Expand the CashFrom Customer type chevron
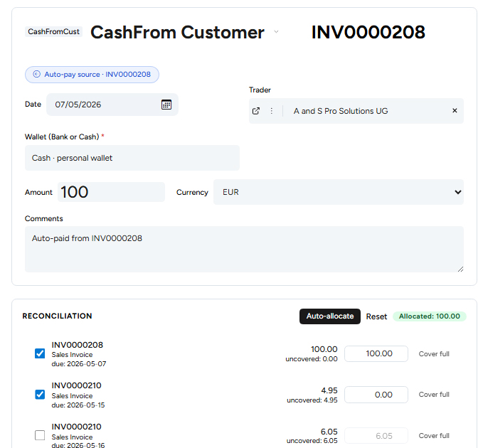Image resolution: width=483 pixels, height=448 pixels. (x=276, y=32)
